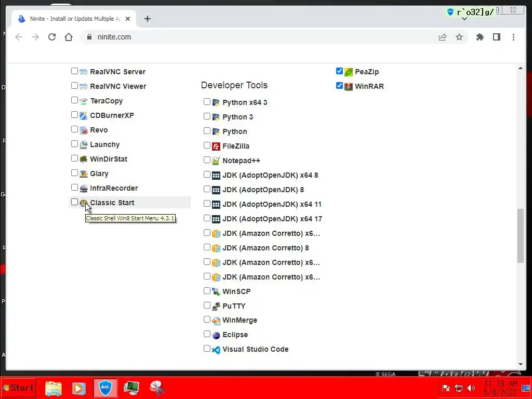The image size is (532, 399).
Task: Click the scrollbar up arrow
Action: coord(521,68)
